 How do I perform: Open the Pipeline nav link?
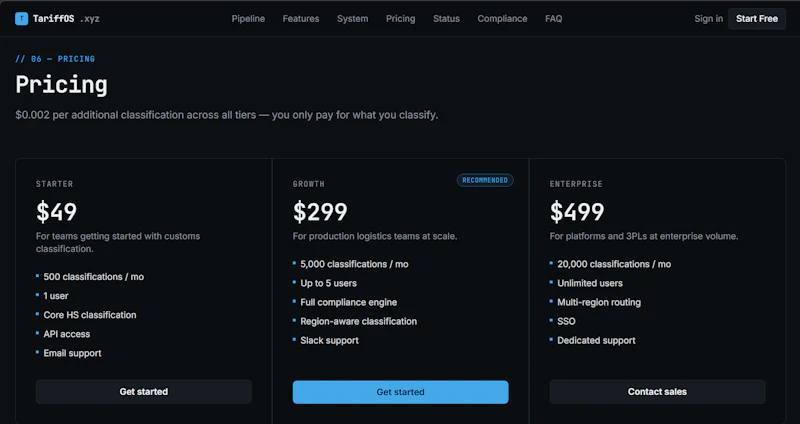coord(248,19)
